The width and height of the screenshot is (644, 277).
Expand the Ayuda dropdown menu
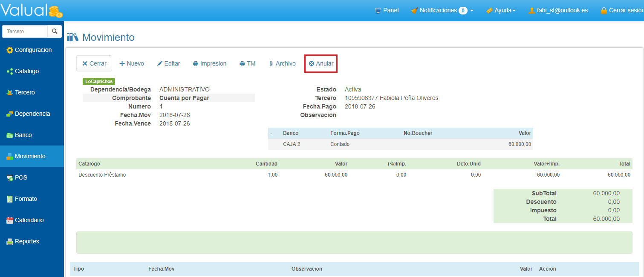pyautogui.click(x=501, y=10)
